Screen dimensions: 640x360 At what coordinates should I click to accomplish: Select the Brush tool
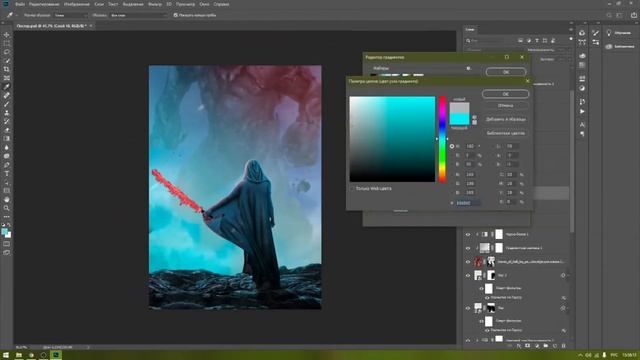7,104
